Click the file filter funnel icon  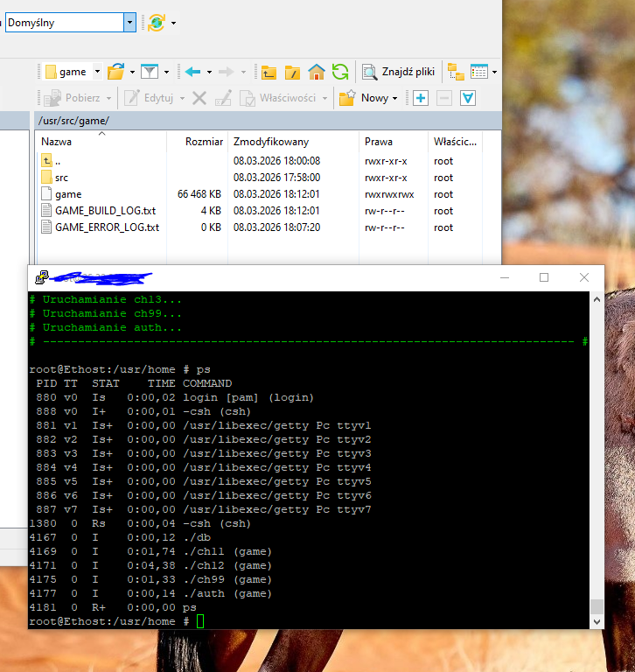(150, 72)
